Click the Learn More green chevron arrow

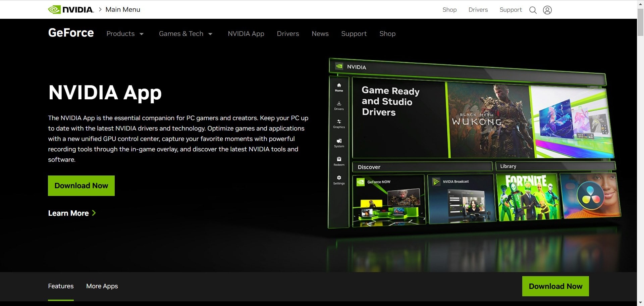tap(94, 213)
